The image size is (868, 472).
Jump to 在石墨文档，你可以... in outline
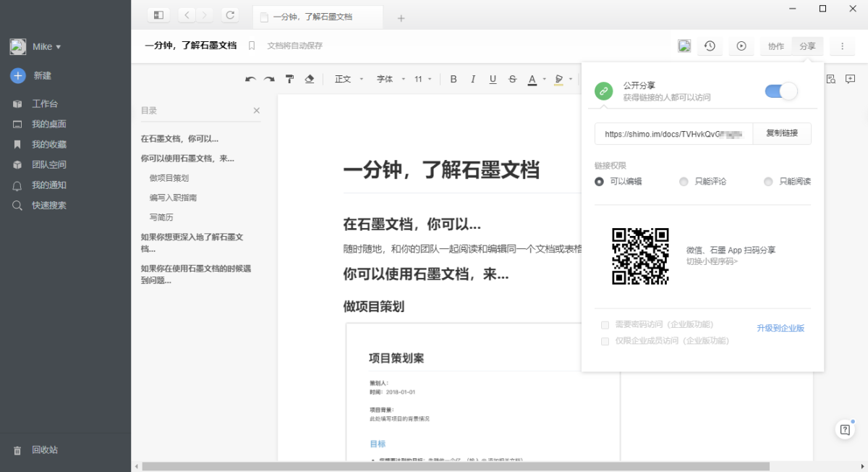[x=179, y=139]
